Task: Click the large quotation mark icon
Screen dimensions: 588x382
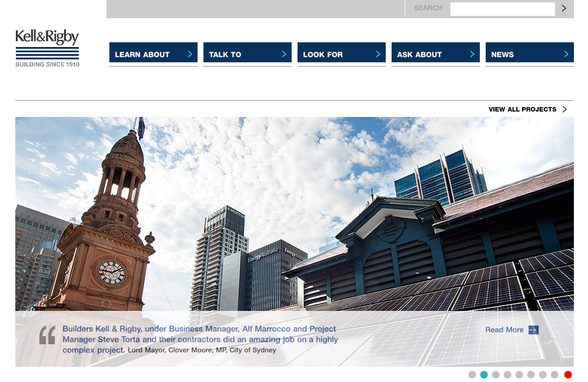Action: tap(47, 334)
